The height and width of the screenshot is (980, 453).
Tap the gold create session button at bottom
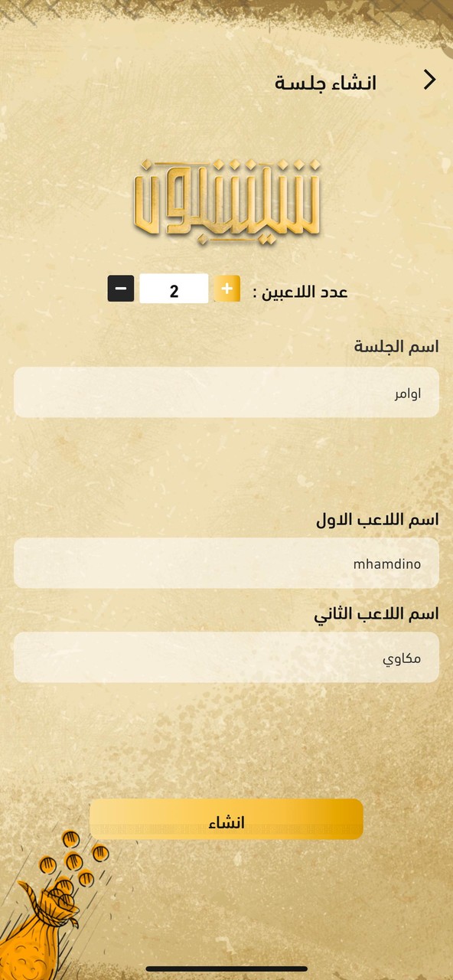[226, 819]
